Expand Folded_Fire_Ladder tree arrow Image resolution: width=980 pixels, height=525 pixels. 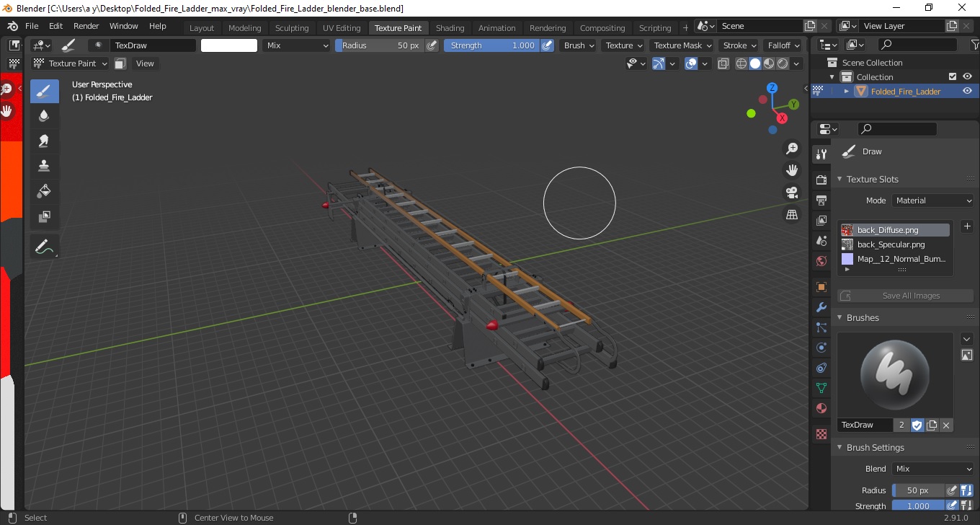pos(847,92)
